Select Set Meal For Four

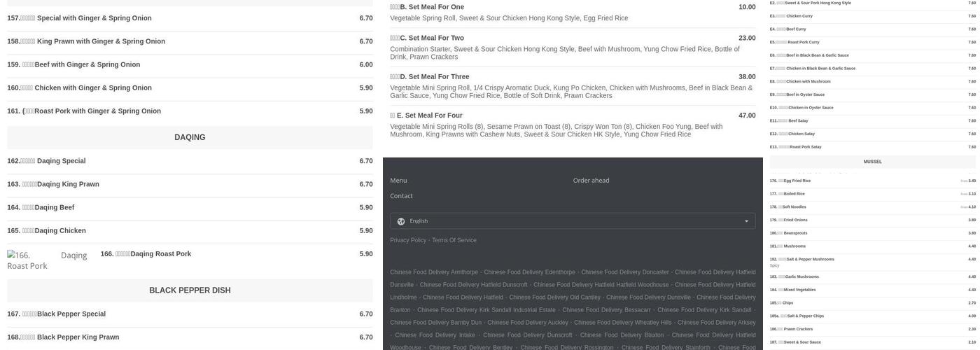[x=573, y=125]
